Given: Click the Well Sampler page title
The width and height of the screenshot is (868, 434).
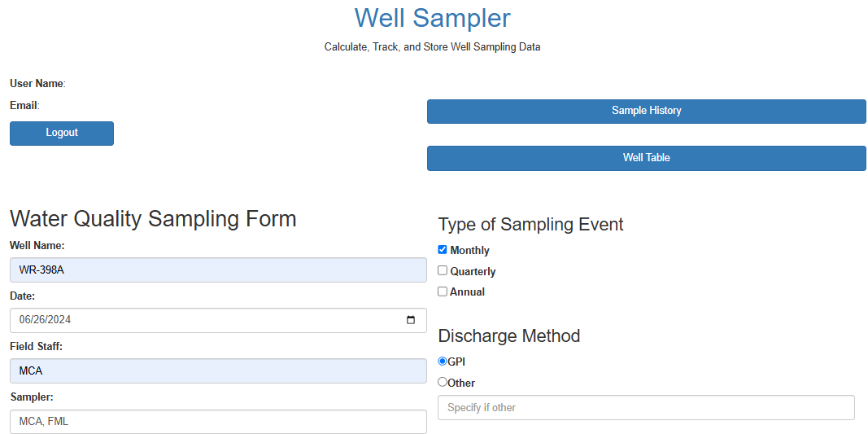Looking at the screenshot, I should coord(432,18).
